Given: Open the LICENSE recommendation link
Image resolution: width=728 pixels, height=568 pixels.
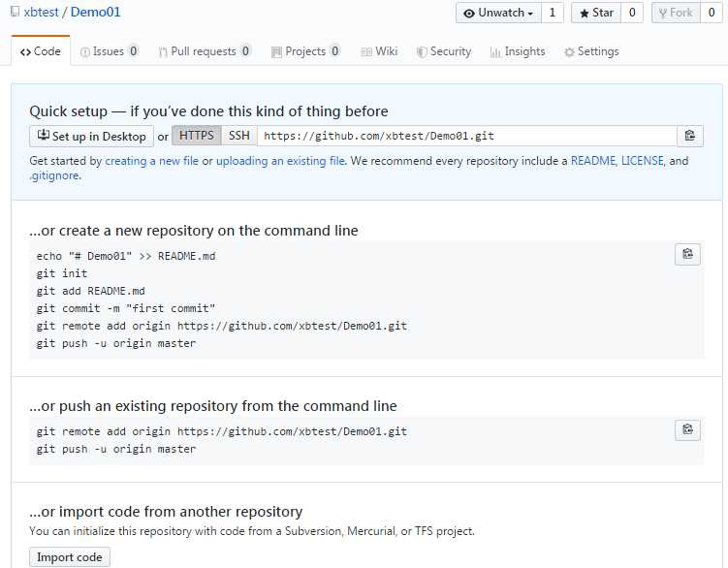Looking at the screenshot, I should coord(642,161).
